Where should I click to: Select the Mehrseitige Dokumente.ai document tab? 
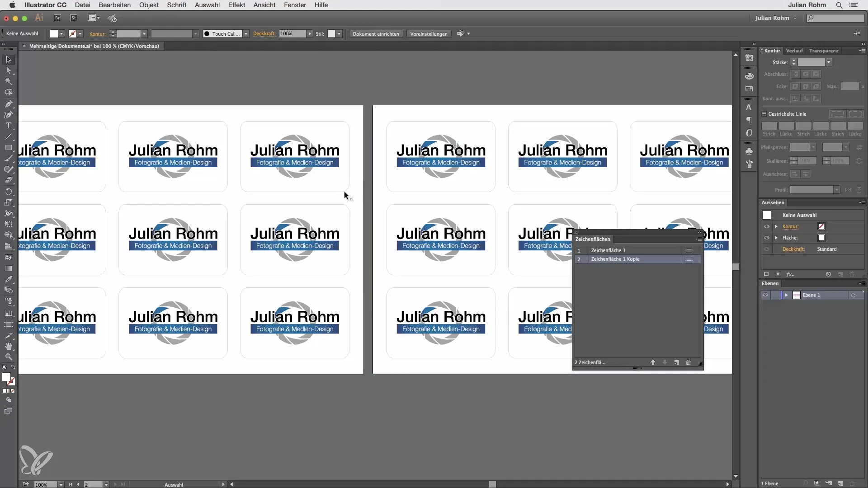coord(94,46)
